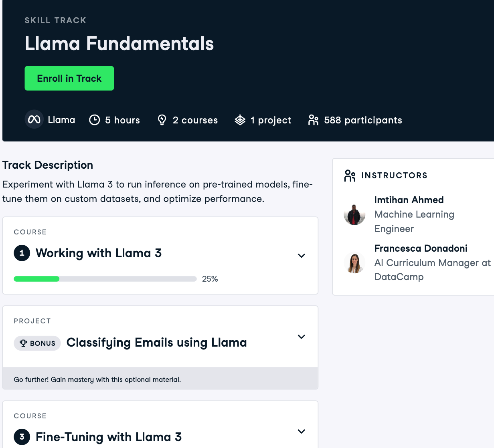Screen dimensions: 494x448
Task: Click the '5 hours' duration text
Action: click(122, 120)
